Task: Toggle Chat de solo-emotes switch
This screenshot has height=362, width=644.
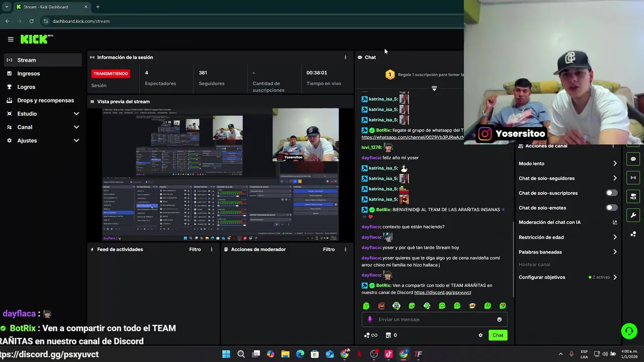Action: point(611,208)
